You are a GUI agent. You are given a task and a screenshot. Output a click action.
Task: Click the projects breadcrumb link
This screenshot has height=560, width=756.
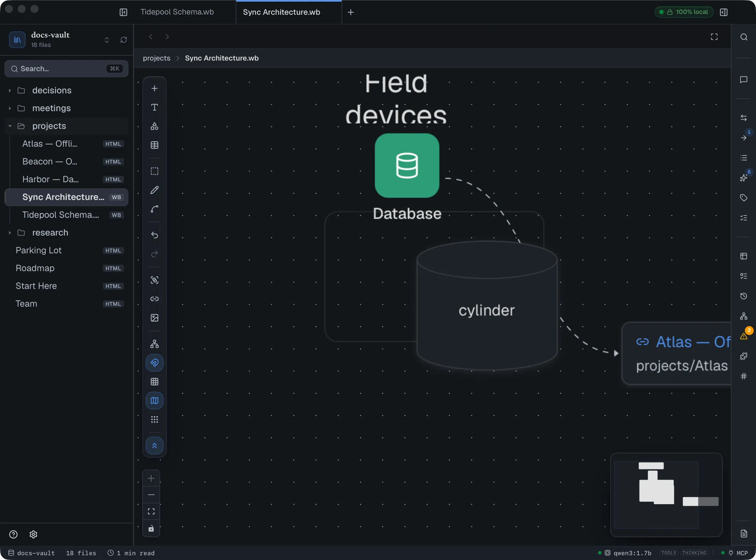156,58
